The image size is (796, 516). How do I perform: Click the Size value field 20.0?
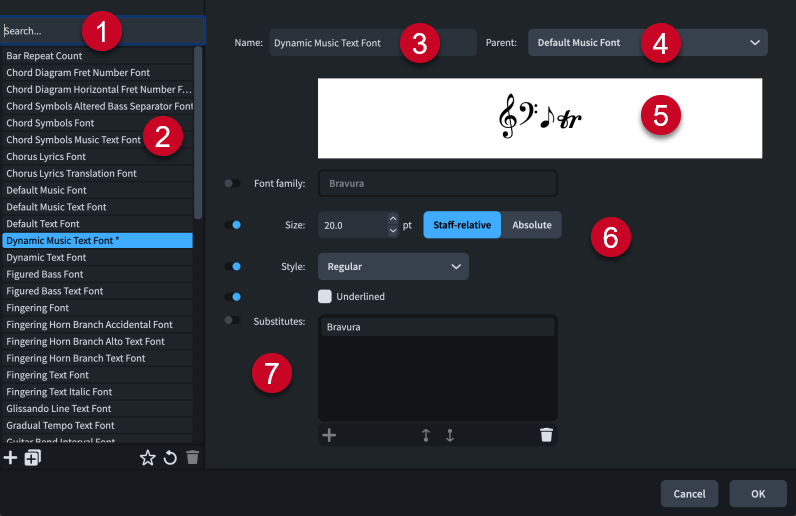coord(353,225)
